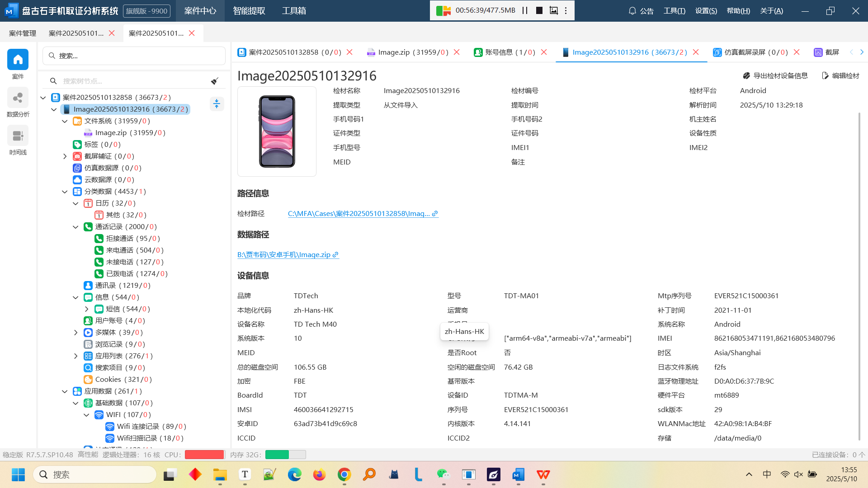Screen dimensions: 868x488
Task: Click the 旗舰版-9900 edition badge
Action: [x=146, y=11]
